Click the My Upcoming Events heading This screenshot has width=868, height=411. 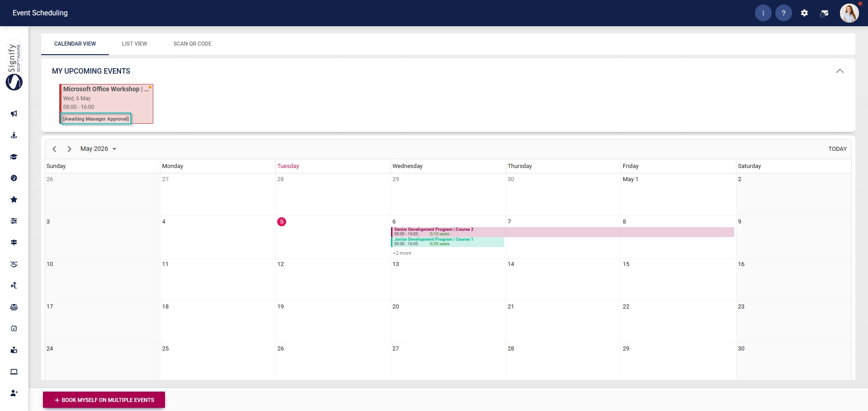tap(91, 71)
